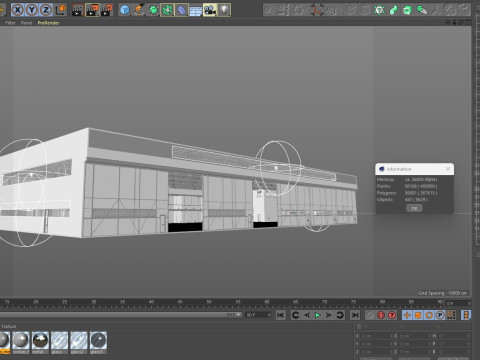This screenshot has height=360, width=480.
Task: Play the animation forwards
Action: (318, 315)
